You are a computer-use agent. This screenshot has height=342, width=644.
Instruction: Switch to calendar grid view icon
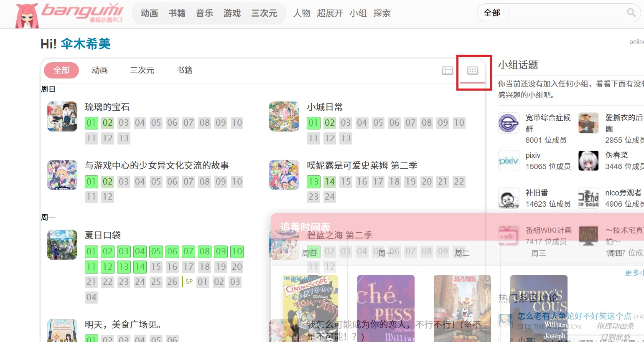click(473, 71)
